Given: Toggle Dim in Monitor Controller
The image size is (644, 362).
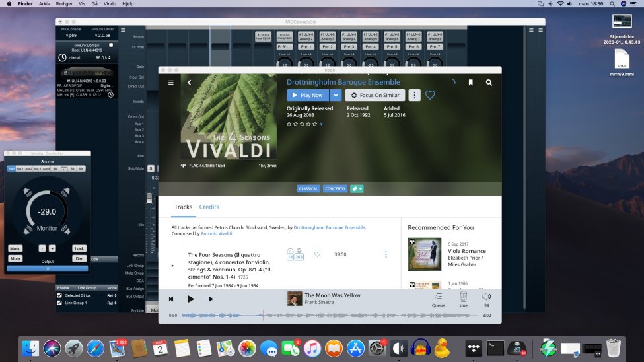Looking at the screenshot, I should coord(79,258).
